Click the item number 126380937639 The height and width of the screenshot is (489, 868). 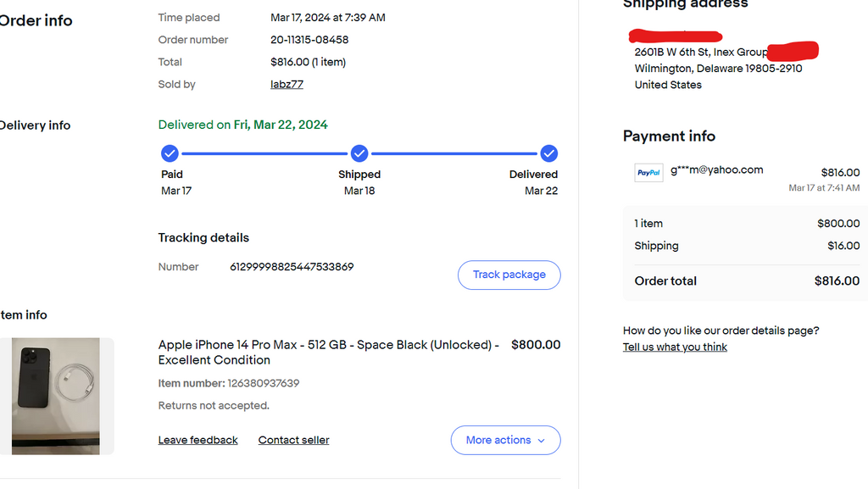pos(264,383)
